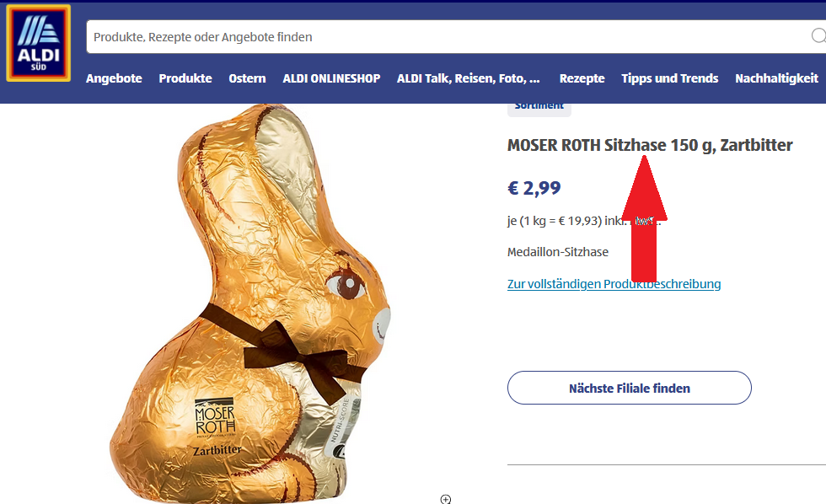Click the € 2,99 price text
The width and height of the screenshot is (826, 504).
pos(534,188)
